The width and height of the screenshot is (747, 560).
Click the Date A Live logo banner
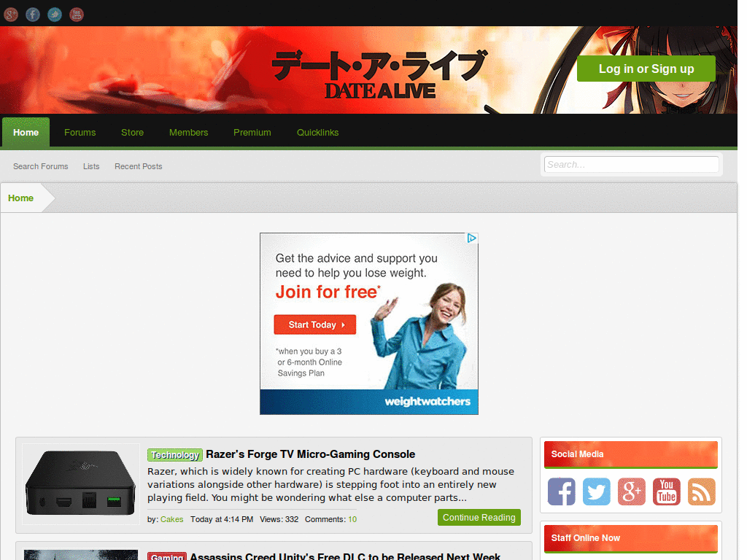coord(379,74)
